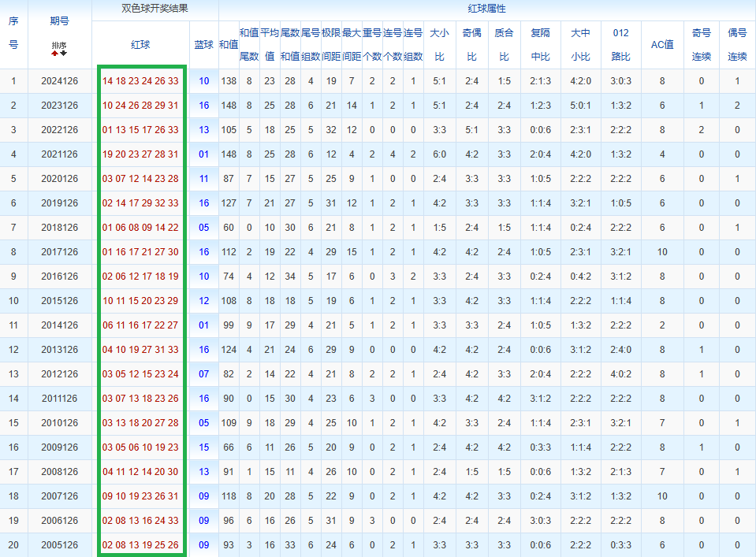
Task: Click the 平均值 column header
Action: point(270,44)
